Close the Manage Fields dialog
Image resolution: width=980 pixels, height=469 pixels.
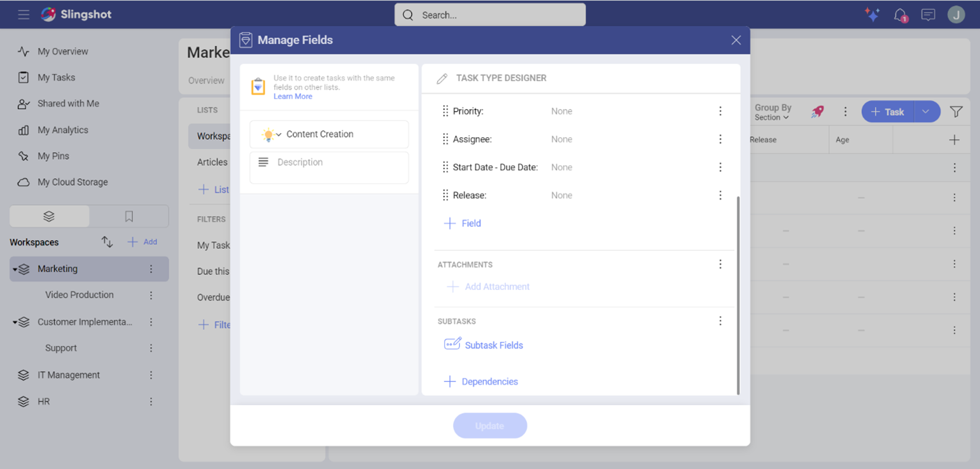pos(736,40)
